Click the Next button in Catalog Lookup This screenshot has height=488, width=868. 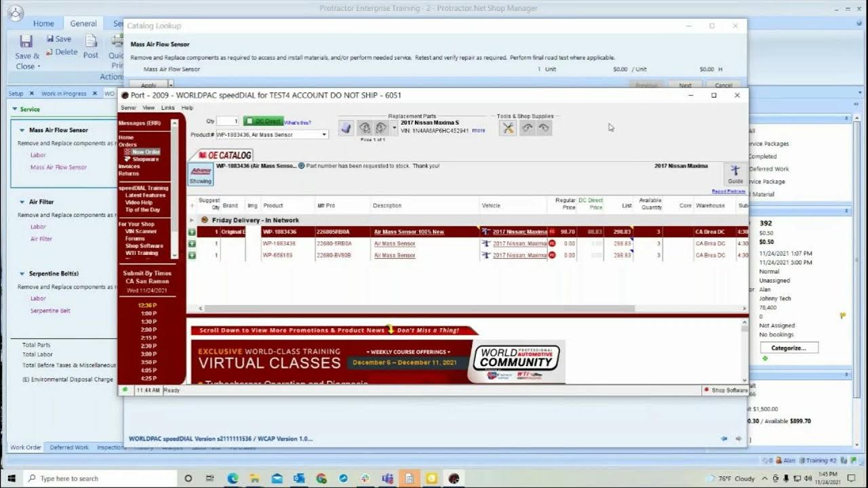685,85
